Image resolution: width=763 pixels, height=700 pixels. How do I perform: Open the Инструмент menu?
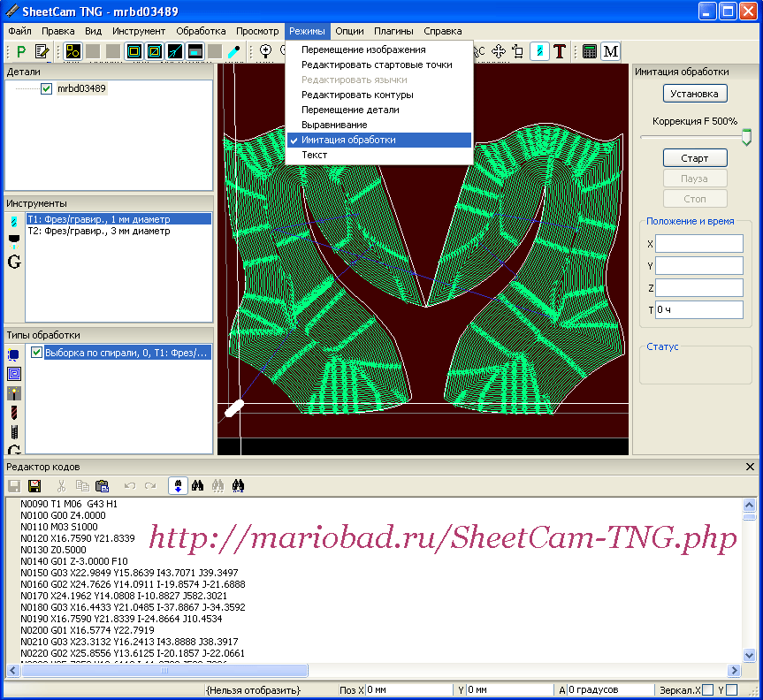[x=139, y=31]
